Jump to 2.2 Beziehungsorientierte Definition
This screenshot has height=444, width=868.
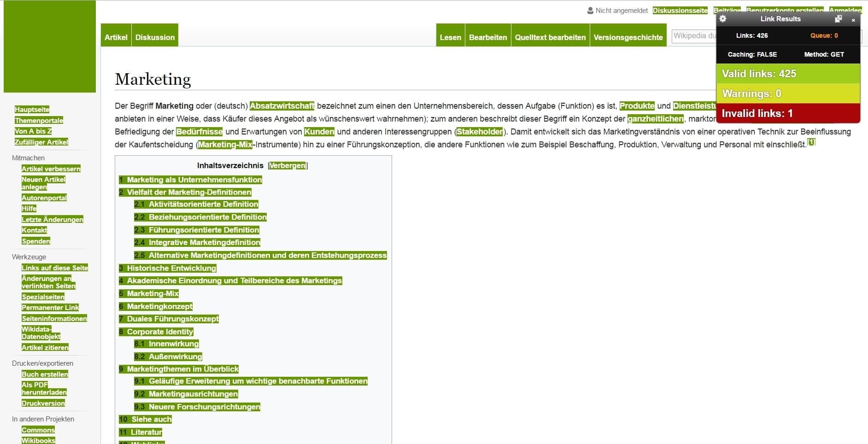click(x=200, y=217)
